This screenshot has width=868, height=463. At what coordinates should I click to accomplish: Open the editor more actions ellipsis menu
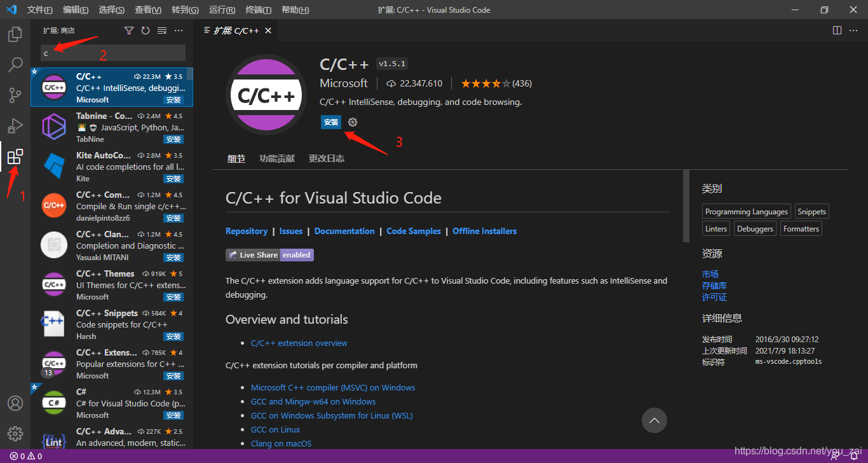tap(854, 30)
